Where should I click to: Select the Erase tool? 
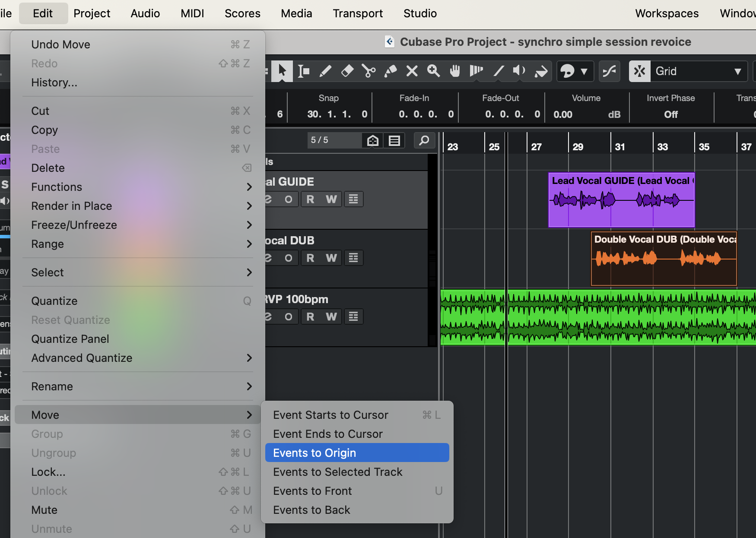pyautogui.click(x=347, y=71)
